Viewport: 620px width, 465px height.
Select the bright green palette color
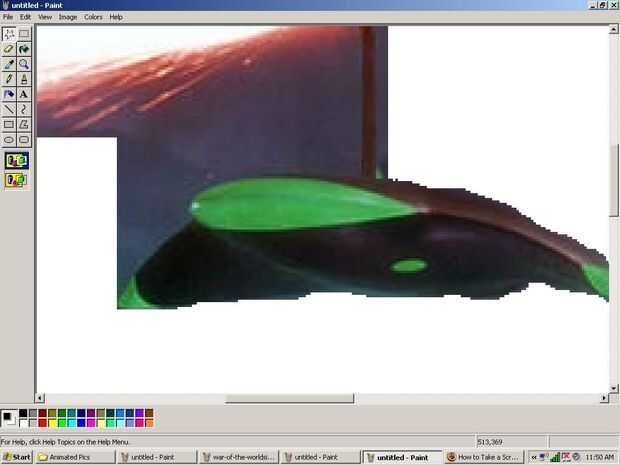62,423
